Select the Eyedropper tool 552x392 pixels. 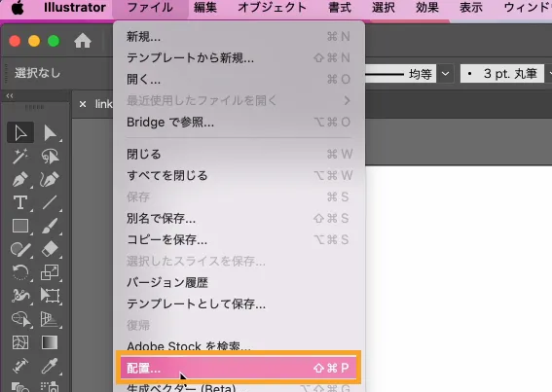pyautogui.click(x=50, y=366)
